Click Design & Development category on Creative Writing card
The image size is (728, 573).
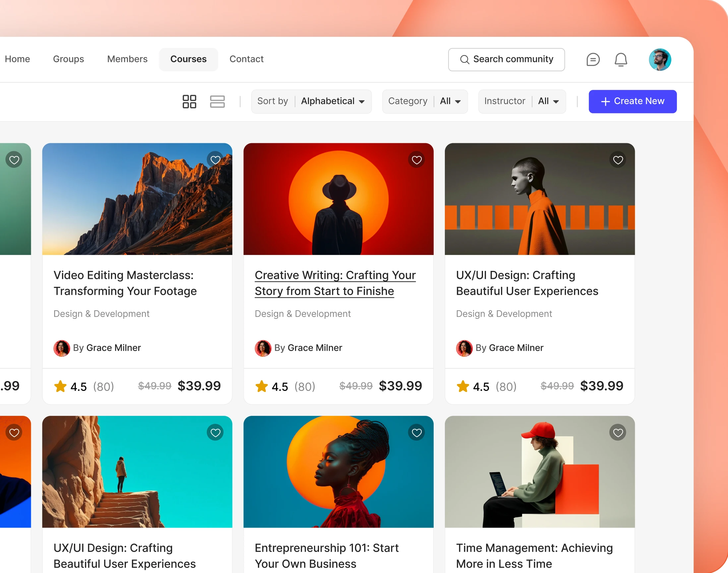302,314
